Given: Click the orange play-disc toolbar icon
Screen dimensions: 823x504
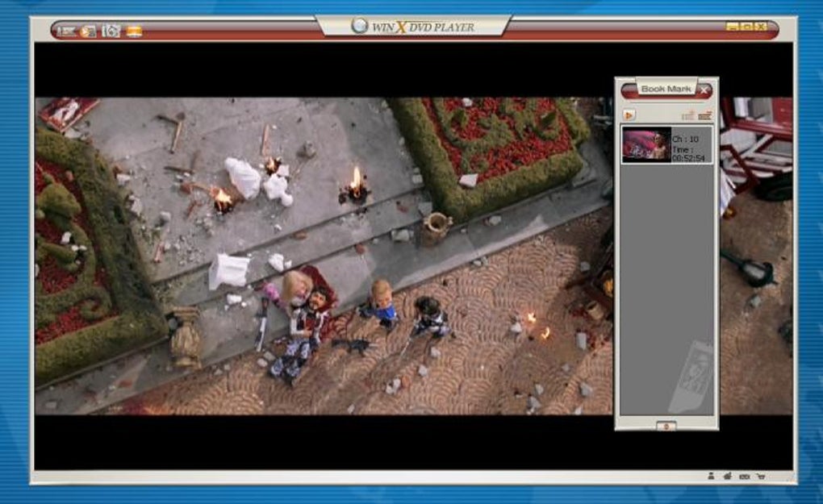Looking at the screenshot, I should coord(88,31).
